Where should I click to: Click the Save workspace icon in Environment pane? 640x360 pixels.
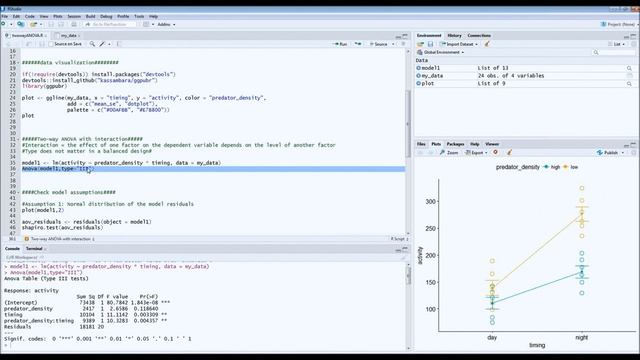[430, 44]
